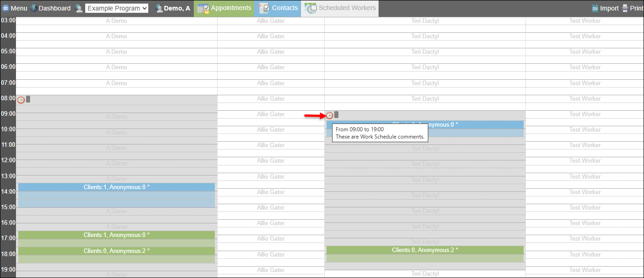Image resolution: width=644 pixels, height=278 pixels.
Task: Select Allie Gater's 12:00 time slot
Action: click(271, 161)
